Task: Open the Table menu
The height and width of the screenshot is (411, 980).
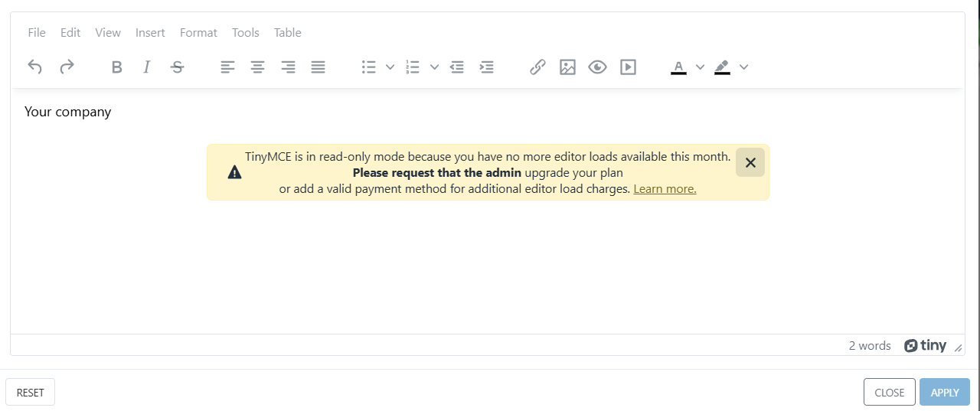Action: click(x=288, y=32)
